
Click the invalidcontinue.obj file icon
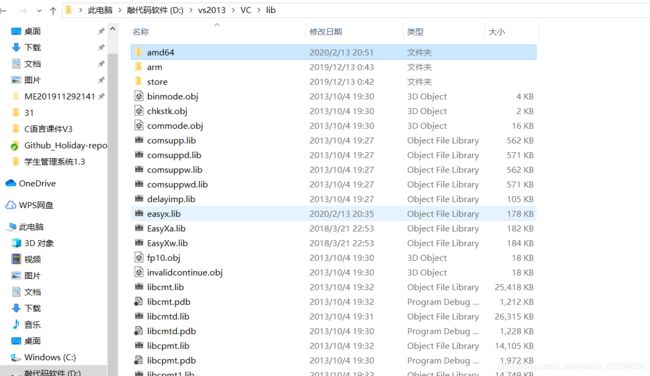coord(139,272)
